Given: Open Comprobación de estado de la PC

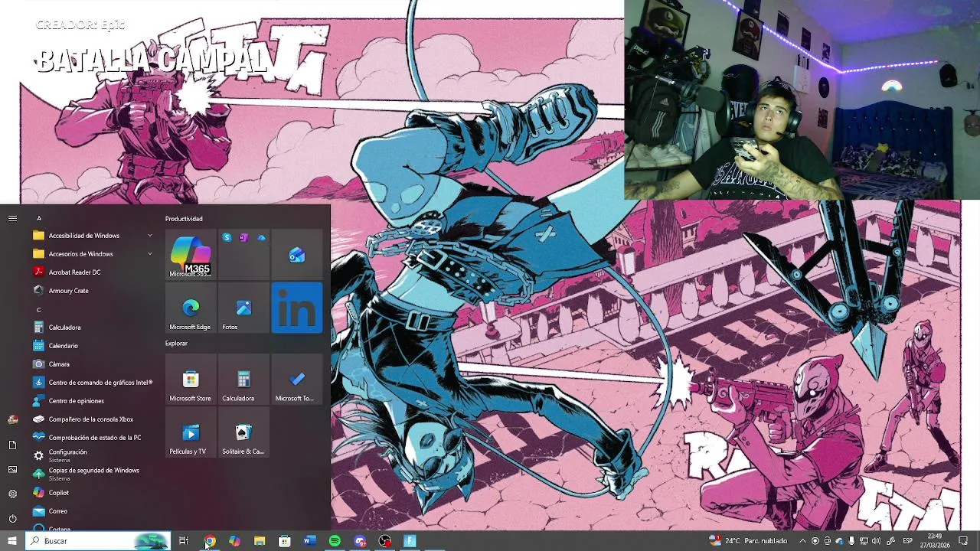Looking at the screenshot, I should (92, 437).
